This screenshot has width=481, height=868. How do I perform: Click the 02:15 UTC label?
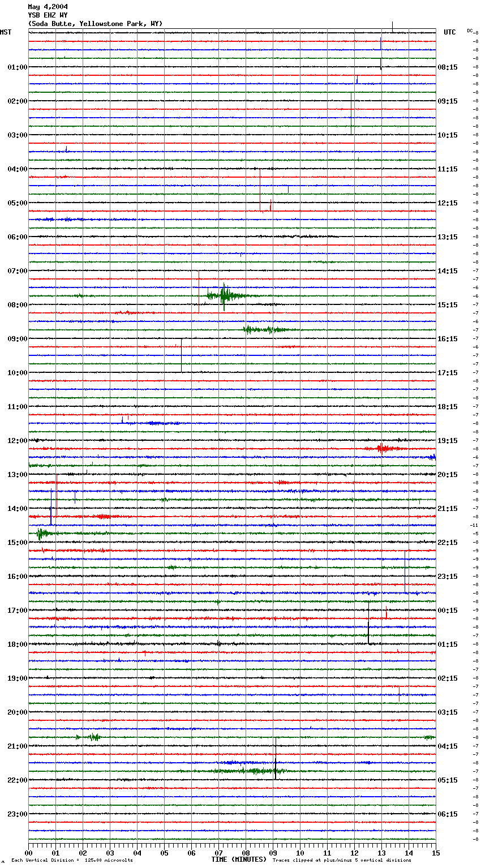pos(448,678)
